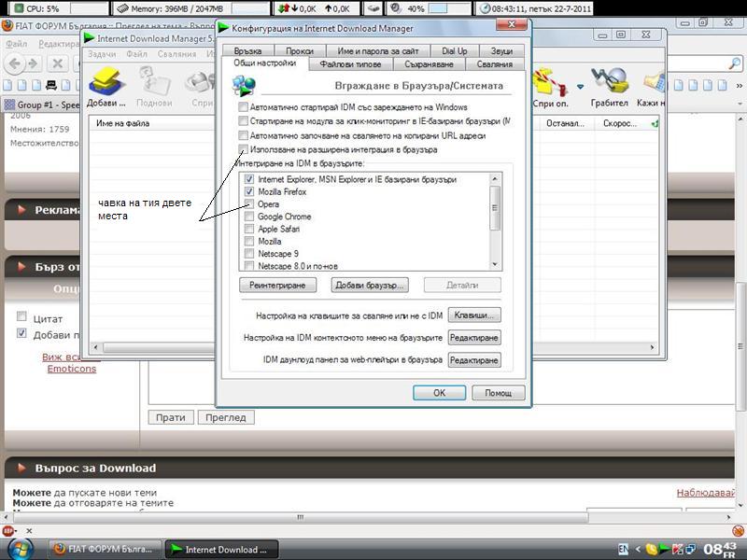This screenshot has height=560, width=747.
Task: Open the Грабител (Grabber) toolbar icon
Action: click(610, 87)
